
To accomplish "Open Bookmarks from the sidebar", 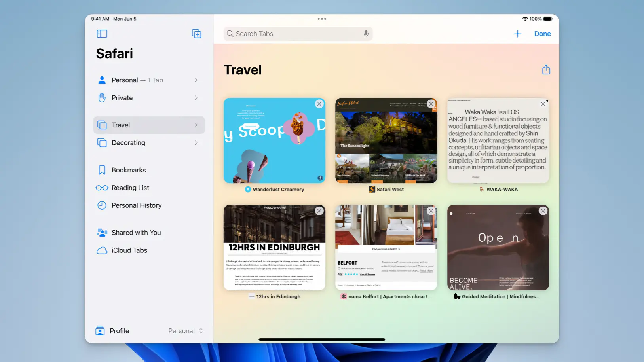I will coord(128,170).
